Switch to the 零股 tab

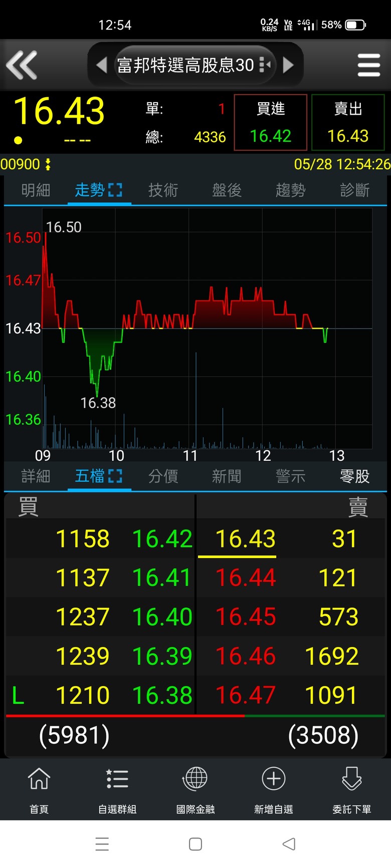pyautogui.click(x=354, y=476)
